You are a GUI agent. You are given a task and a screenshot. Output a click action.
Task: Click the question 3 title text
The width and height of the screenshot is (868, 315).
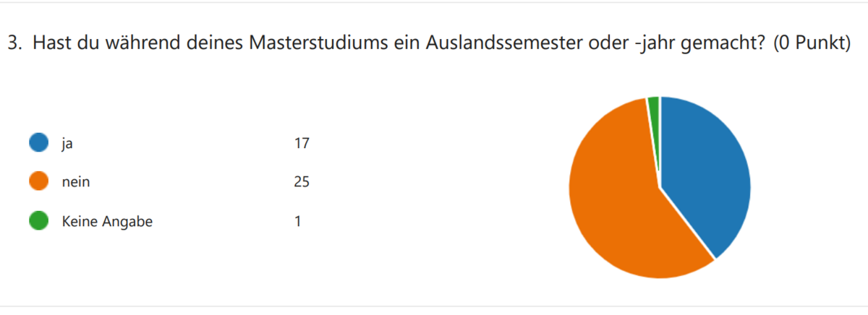pyautogui.click(x=428, y=45)
